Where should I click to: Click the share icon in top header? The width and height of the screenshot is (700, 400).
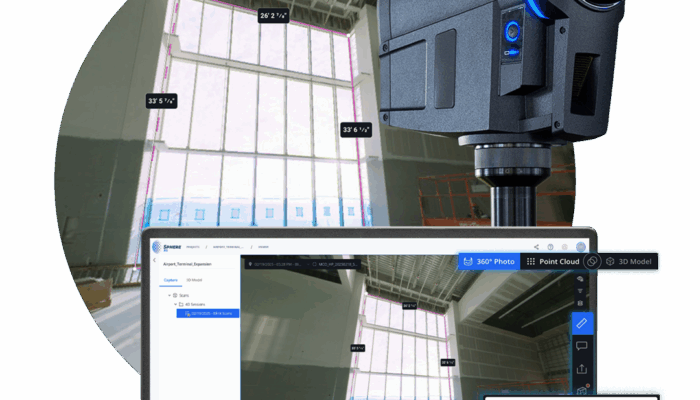point(536,246)
